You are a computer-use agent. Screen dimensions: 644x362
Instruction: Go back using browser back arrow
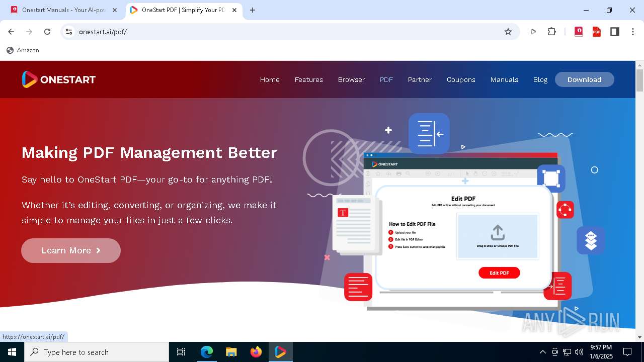(11, 32)
